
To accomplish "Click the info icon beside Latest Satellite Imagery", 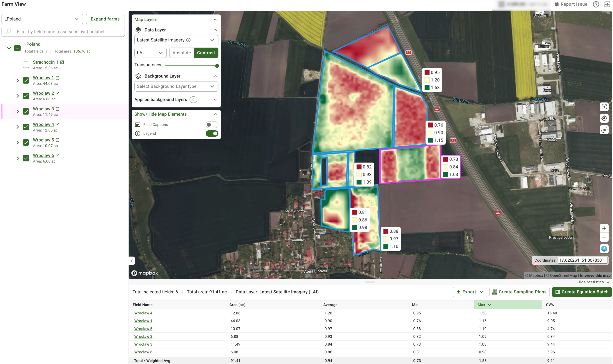I will [188, 40].
